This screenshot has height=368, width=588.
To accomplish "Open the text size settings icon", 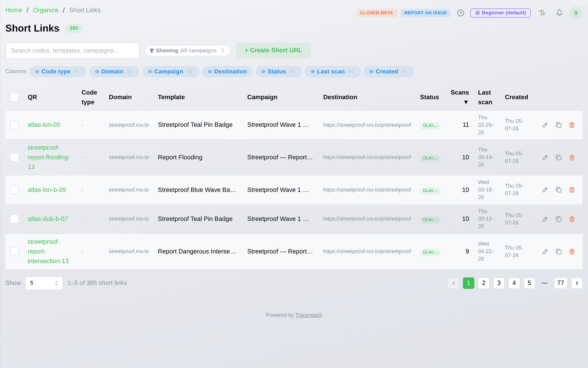I will pos(542,13).
